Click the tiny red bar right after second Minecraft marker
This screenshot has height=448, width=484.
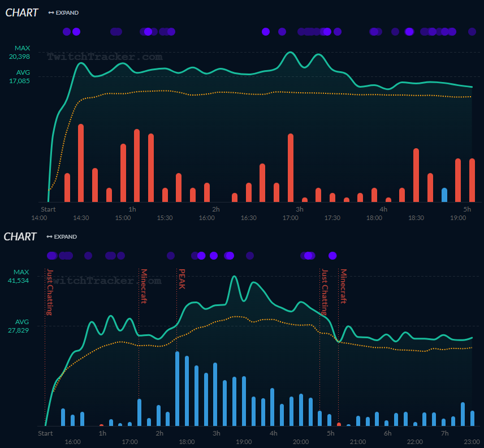(339, 425)
